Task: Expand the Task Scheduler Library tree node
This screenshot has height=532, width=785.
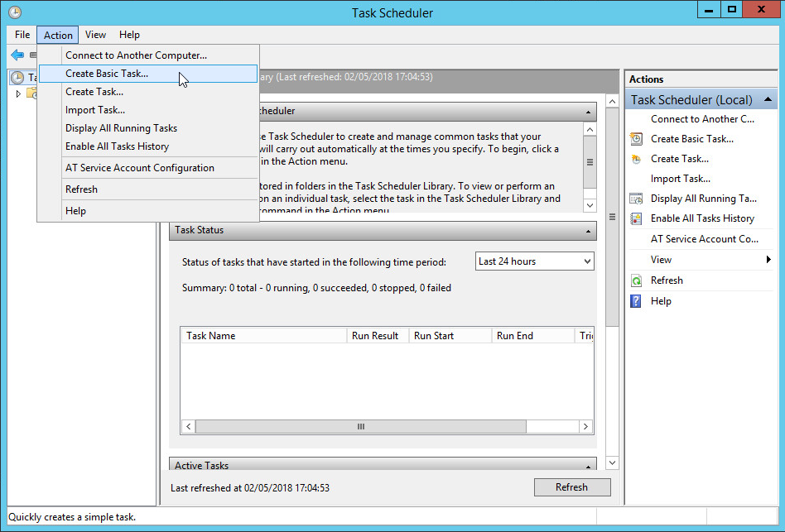Action: pyautogui.click(x=17, y=93)
